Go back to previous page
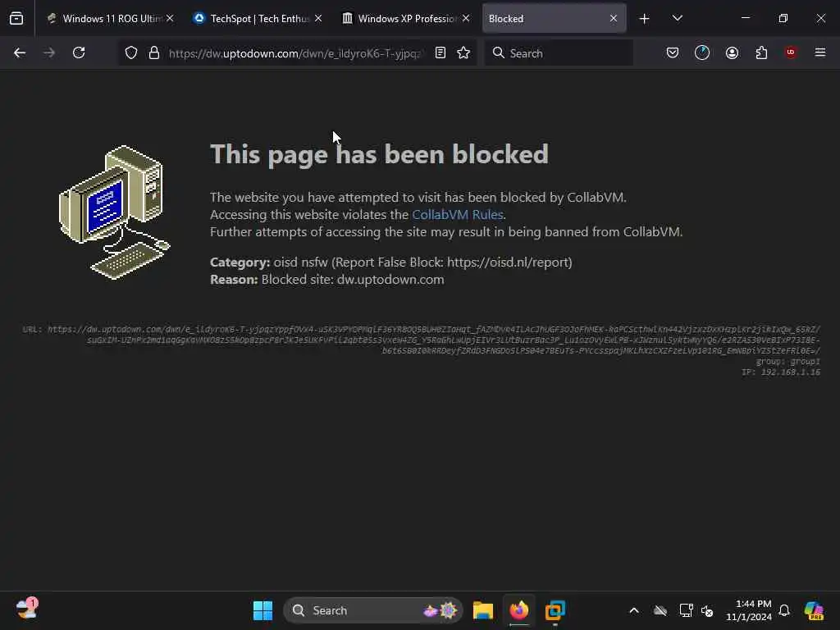Screen dimensions: 840x630 (x=20, y=52)
